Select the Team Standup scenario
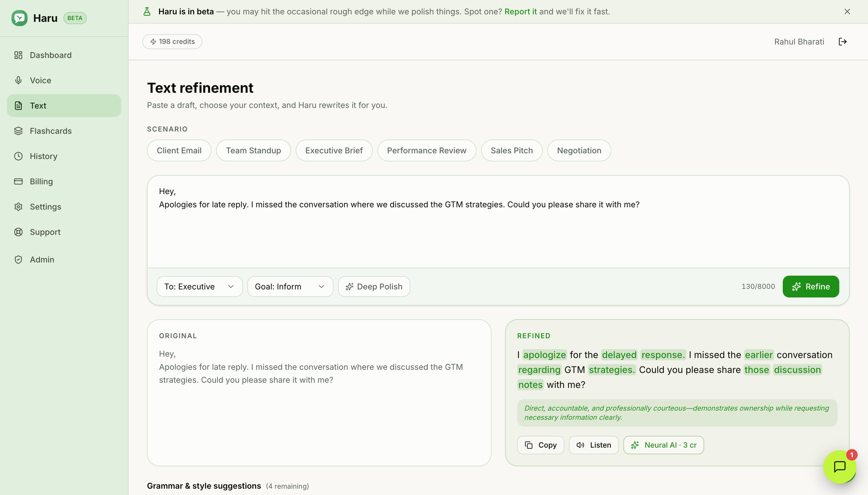Viewport: 868px width, 495px height. tap(253, 150)
